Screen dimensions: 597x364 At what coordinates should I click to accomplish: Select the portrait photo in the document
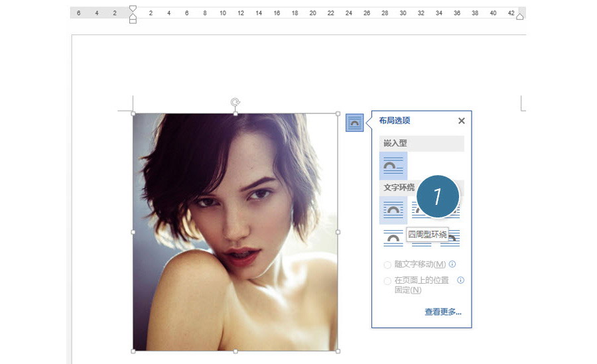tap(235, 232)
